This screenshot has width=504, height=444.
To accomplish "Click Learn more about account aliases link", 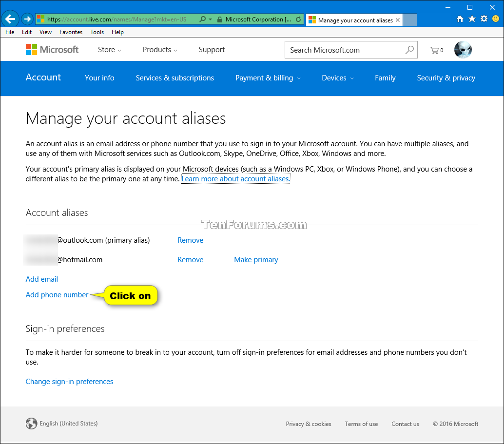I will 235,179.
